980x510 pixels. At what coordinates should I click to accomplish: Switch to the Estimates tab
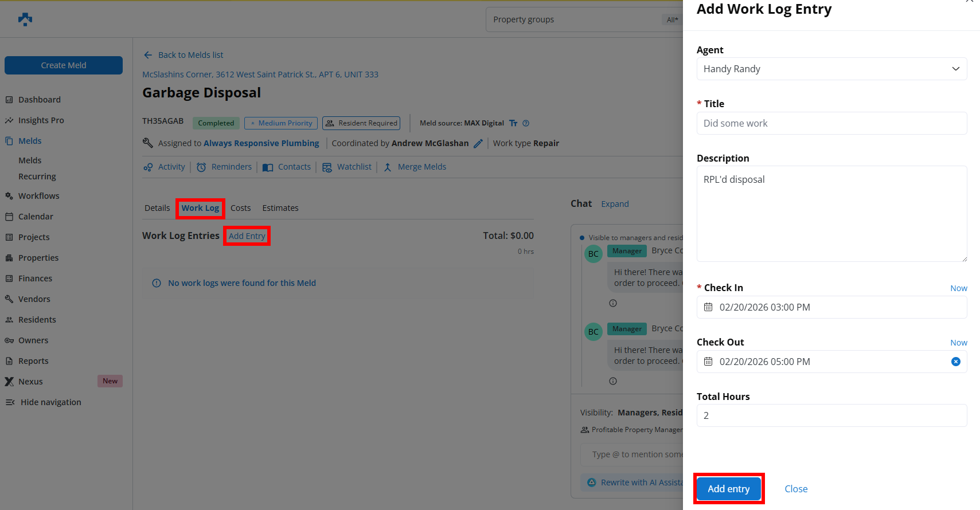(280, 208)
